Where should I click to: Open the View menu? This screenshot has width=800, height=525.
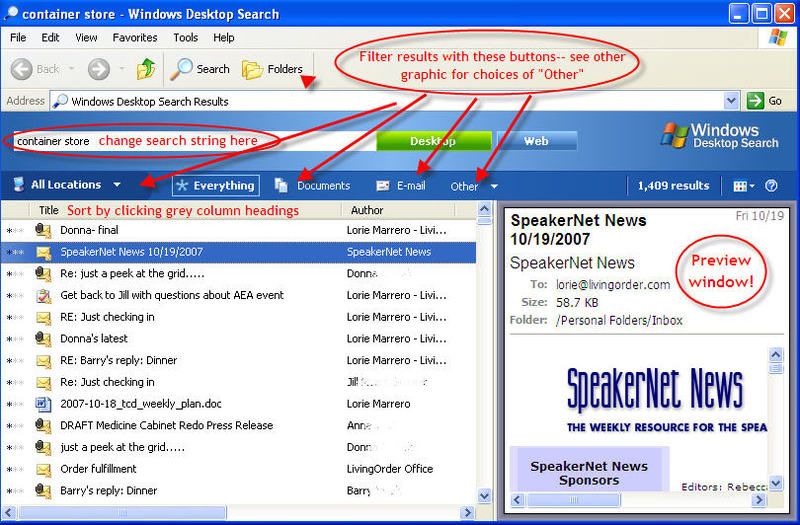point(86,38)
